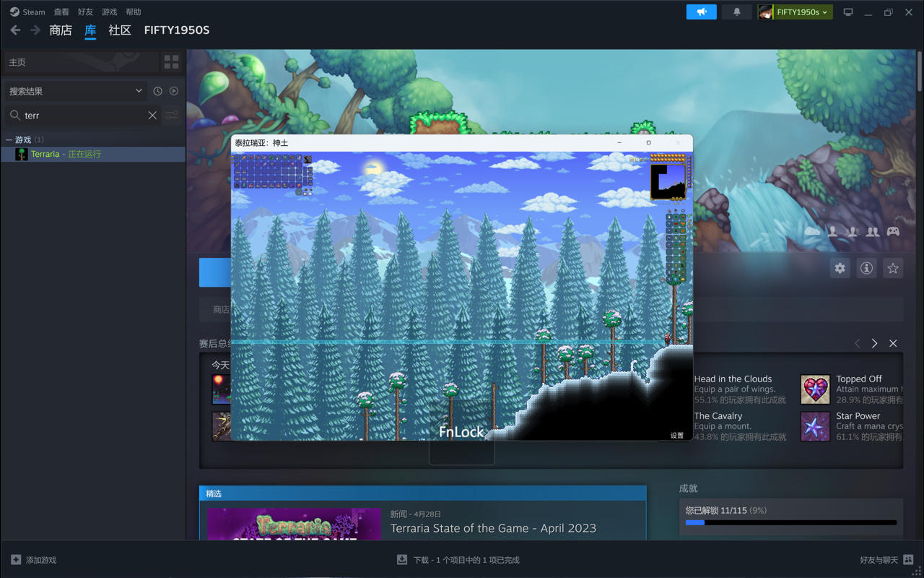Viewport: 924px width, 578px height.
Task: Add Terraria to favorites with star
Action: (x=893, y=269)
